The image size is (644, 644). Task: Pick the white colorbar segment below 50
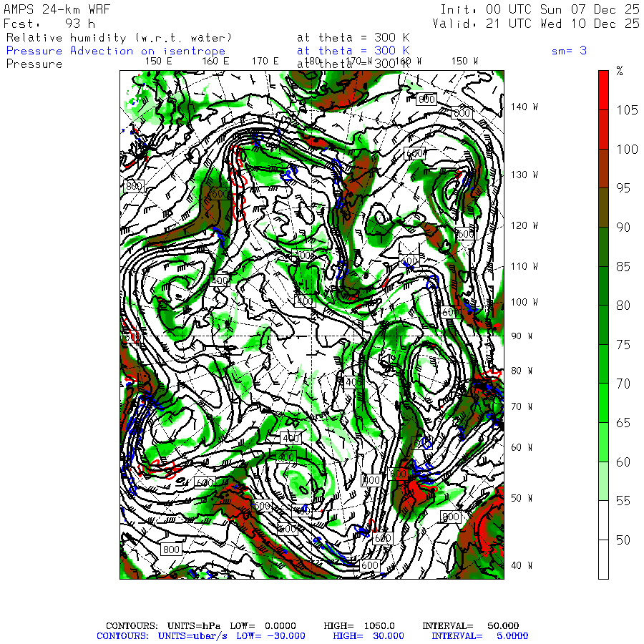(x=603, y=560)
